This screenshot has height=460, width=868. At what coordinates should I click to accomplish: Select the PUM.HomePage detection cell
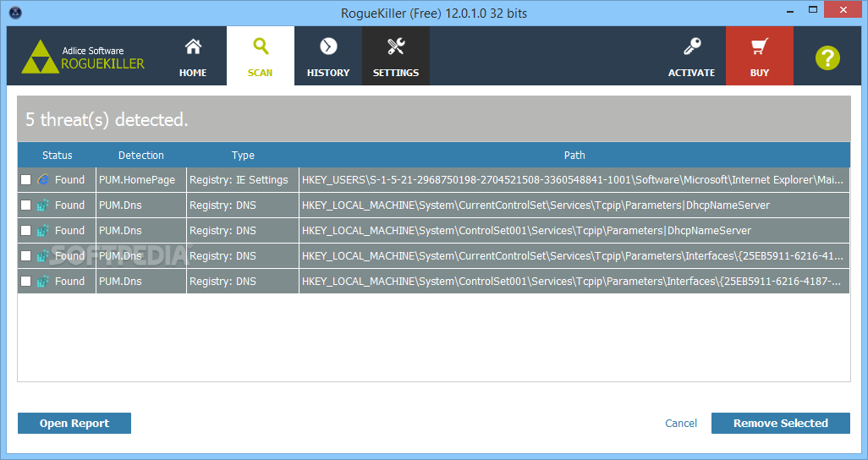point(141,180)
